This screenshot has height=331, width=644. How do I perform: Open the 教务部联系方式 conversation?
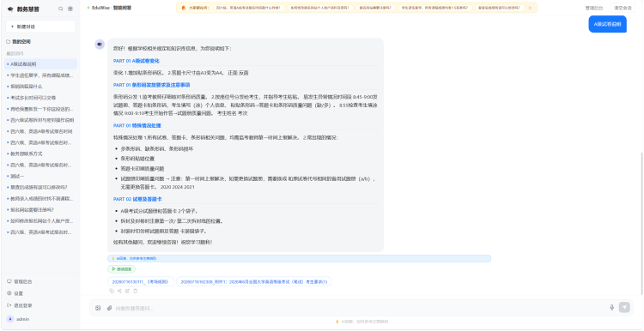[x=40, y=153]
